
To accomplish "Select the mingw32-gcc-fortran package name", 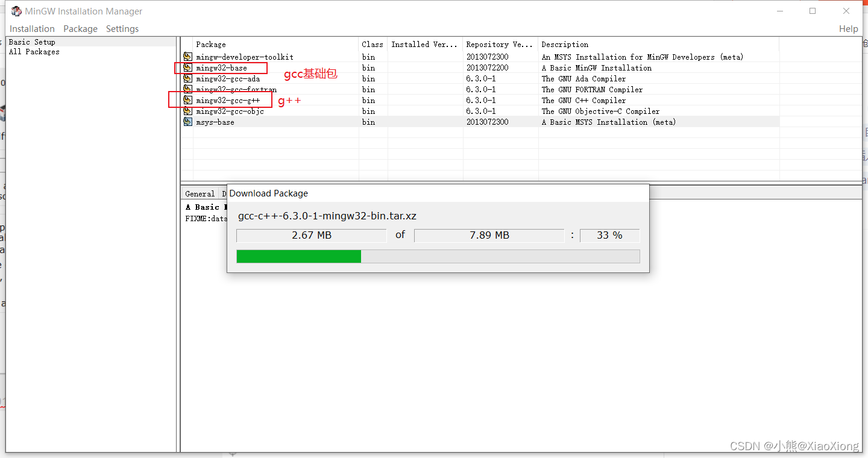I will 236,89.
